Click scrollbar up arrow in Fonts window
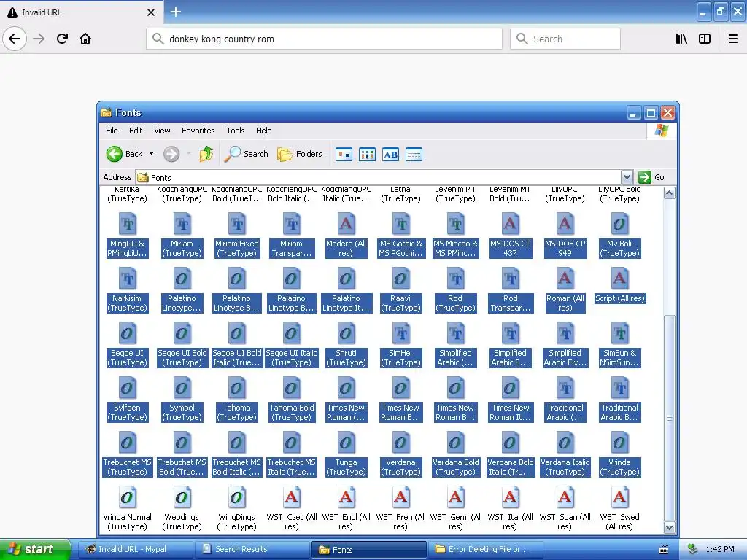Viewport: 747px width, 560px height. point(670,192)
